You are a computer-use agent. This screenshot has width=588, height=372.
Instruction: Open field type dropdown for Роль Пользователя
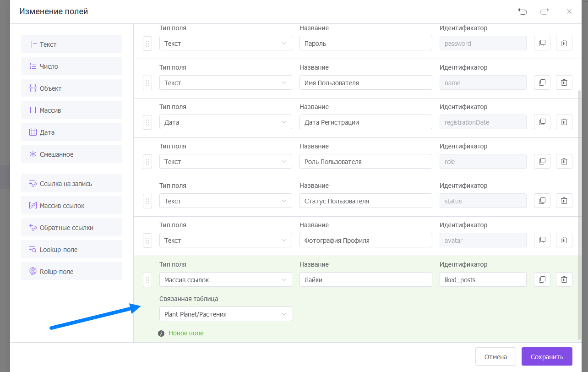[x=226, y=162]
